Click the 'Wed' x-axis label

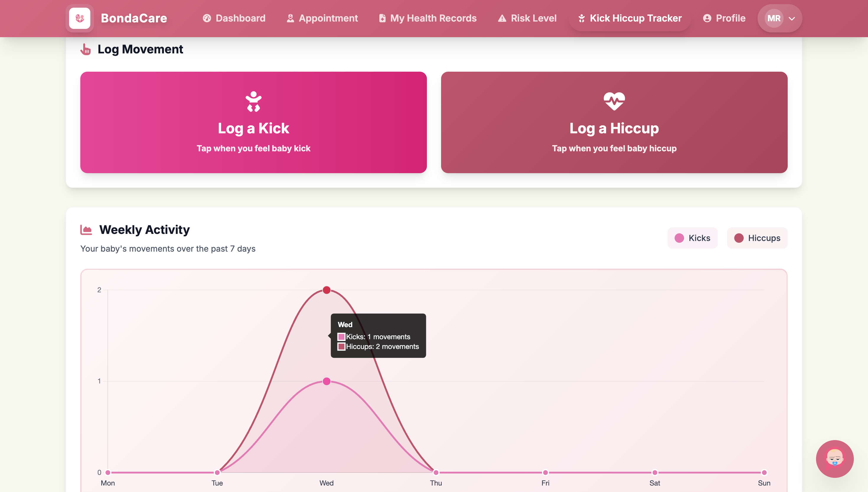[326, 483]
